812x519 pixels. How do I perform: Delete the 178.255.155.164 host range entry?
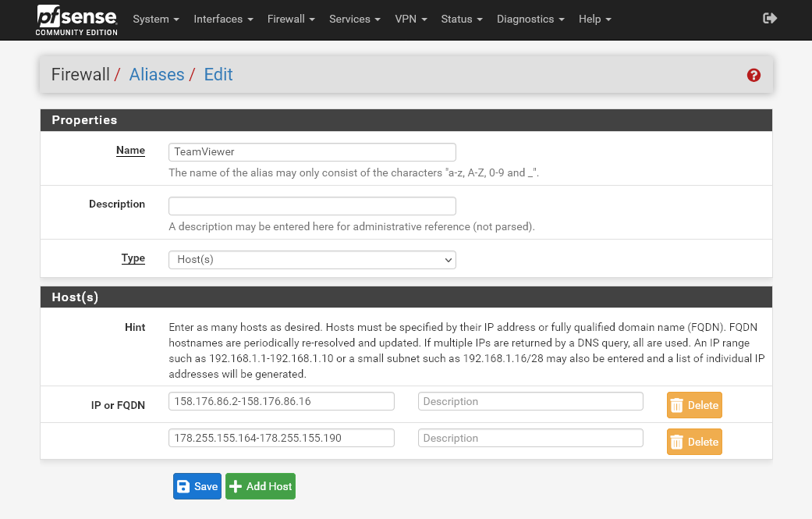(x=694, y=442)
